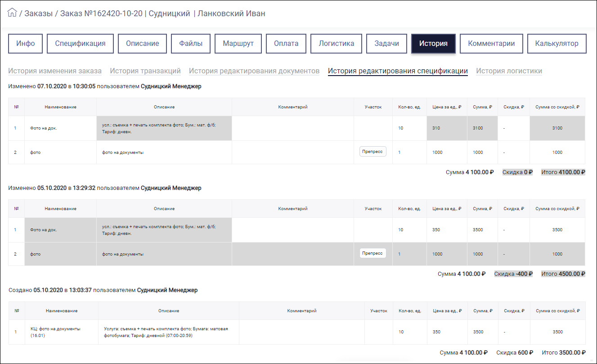Open the Маршрут tab
The image size is (597, 364).
[x=238, y=44]
